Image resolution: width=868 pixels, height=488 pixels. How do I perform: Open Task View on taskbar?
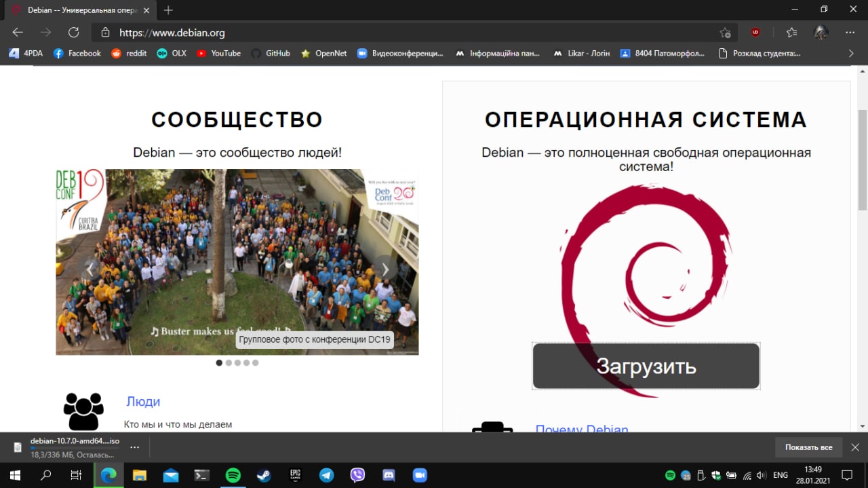tap(77, 475)
